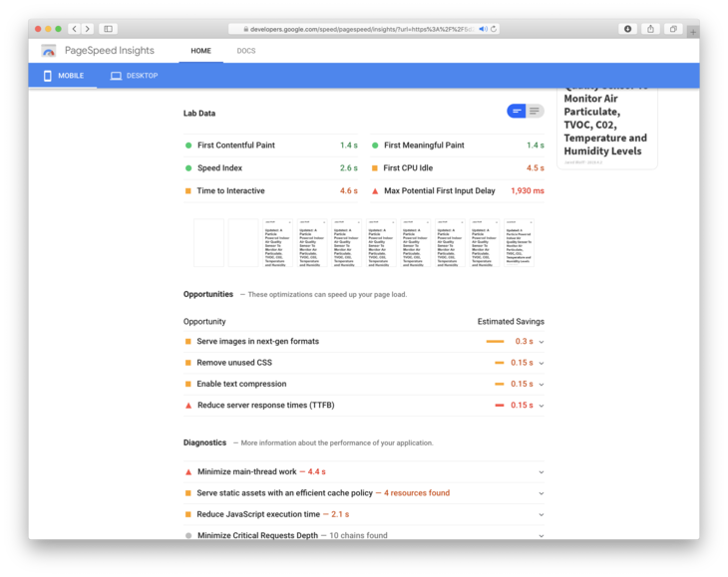Expand Remove unused CSS chevron
The height and width of the screenshot is (577, 728).
tap(541, 363)
